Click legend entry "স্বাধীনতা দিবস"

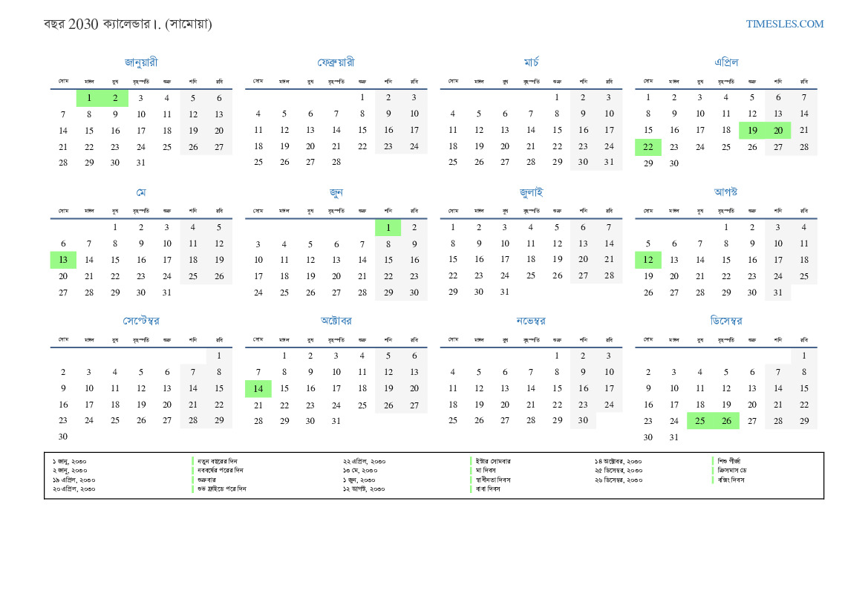point(493,480)
